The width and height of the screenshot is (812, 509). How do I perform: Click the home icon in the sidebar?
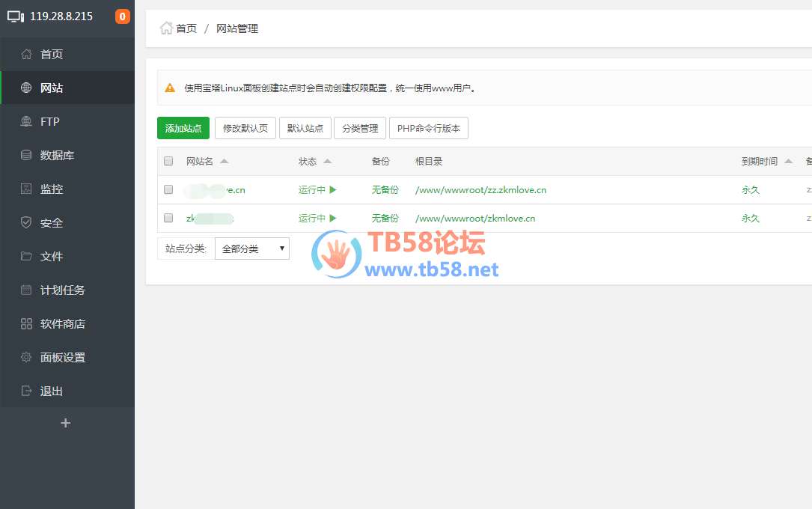pos(27,54)
